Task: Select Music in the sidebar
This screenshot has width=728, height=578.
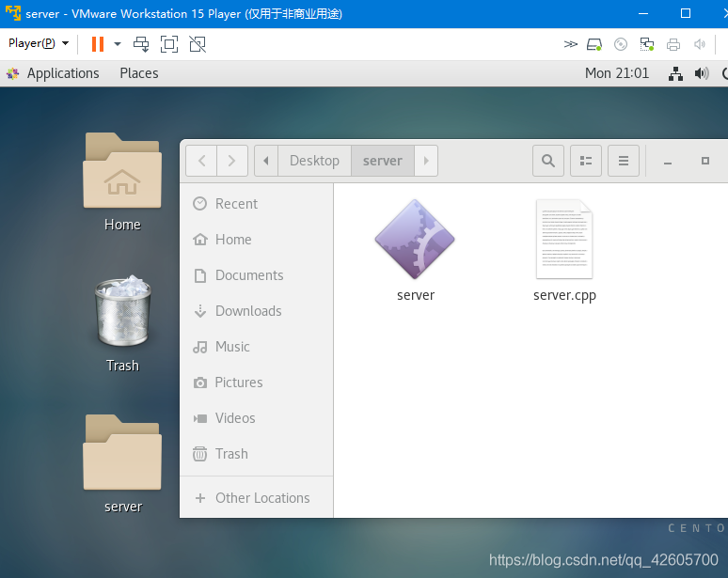Action: click(256, 347)
